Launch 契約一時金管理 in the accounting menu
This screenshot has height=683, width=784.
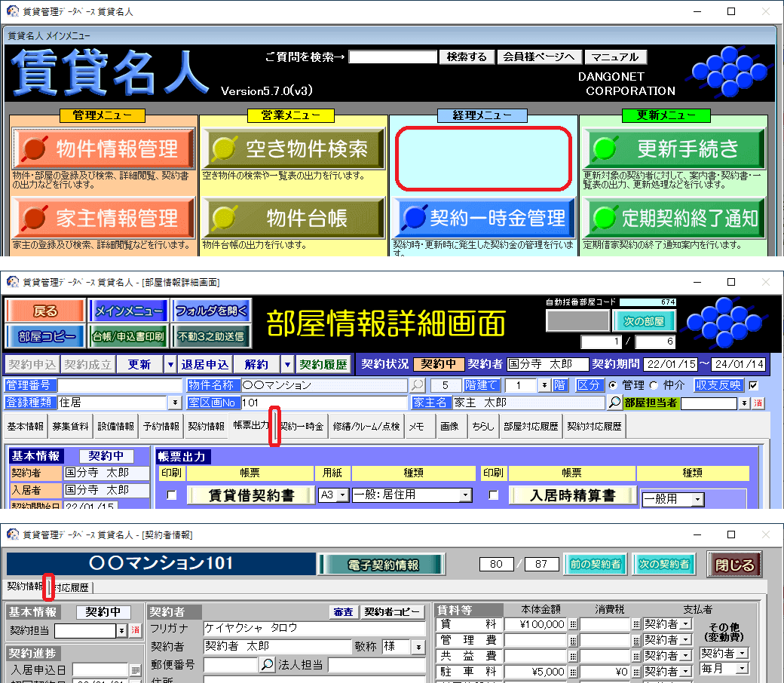coord(483,219)
